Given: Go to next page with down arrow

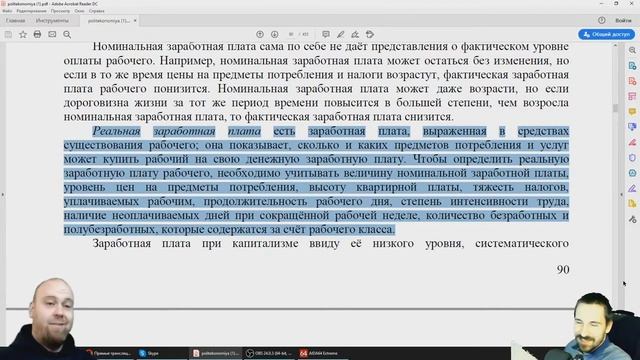Looking at the screenshot, I should (x=275, y=34).
